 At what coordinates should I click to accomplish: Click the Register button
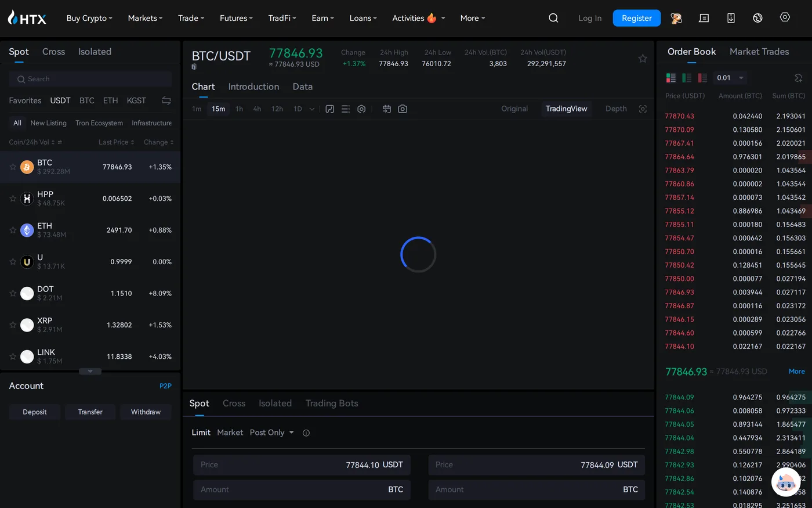tap(637, 18)
